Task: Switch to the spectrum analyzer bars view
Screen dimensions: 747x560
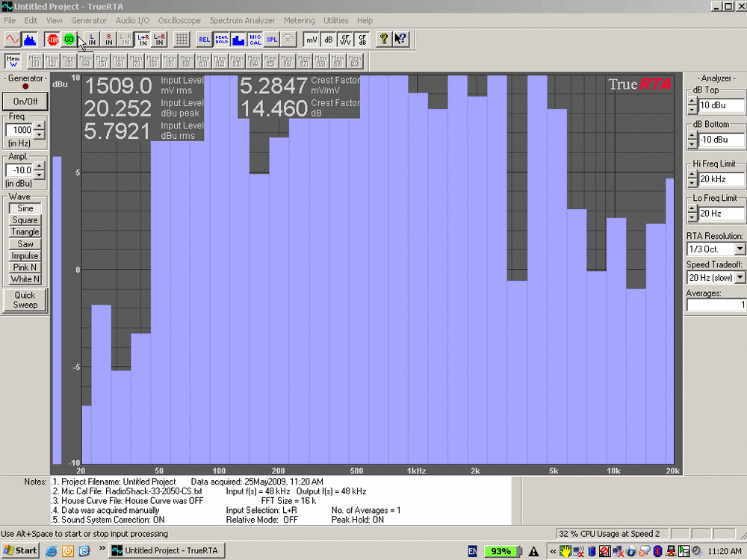Action: coord(30,40)
